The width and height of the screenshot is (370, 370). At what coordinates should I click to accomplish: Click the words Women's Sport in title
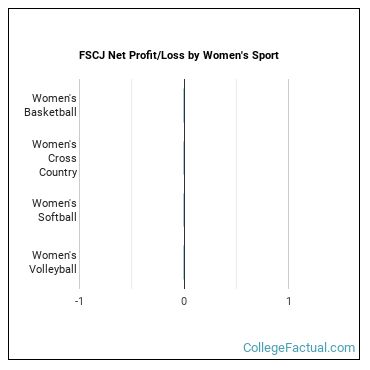coord(241,55)
